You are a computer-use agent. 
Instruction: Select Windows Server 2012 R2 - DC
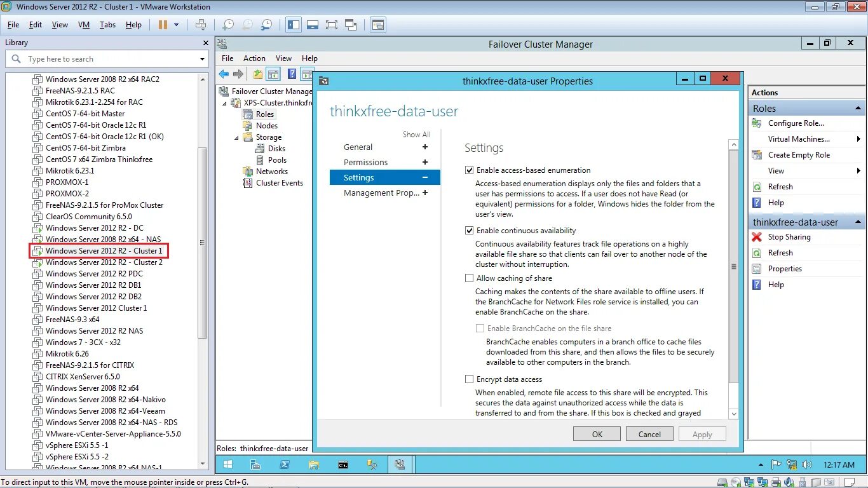point(94,228)
